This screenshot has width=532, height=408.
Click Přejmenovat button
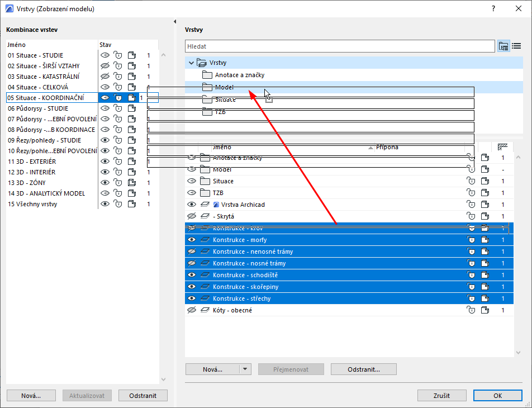(x=291, y=369)
